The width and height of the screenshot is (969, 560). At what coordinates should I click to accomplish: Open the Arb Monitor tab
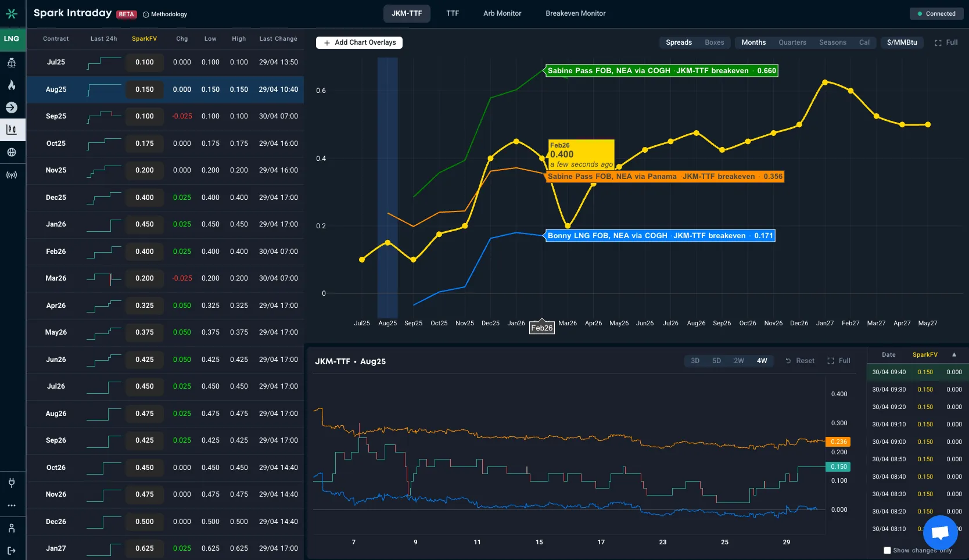(503, 13)
